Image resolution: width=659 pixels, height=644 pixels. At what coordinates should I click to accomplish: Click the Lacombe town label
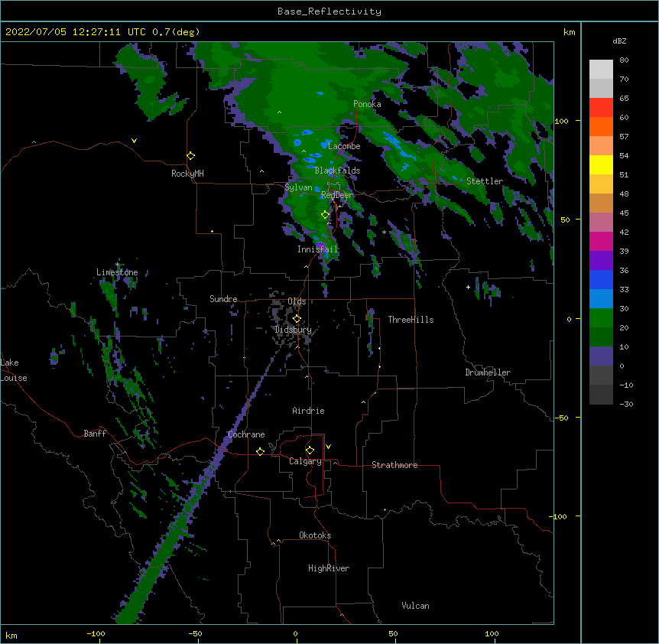tap(344, 146)
